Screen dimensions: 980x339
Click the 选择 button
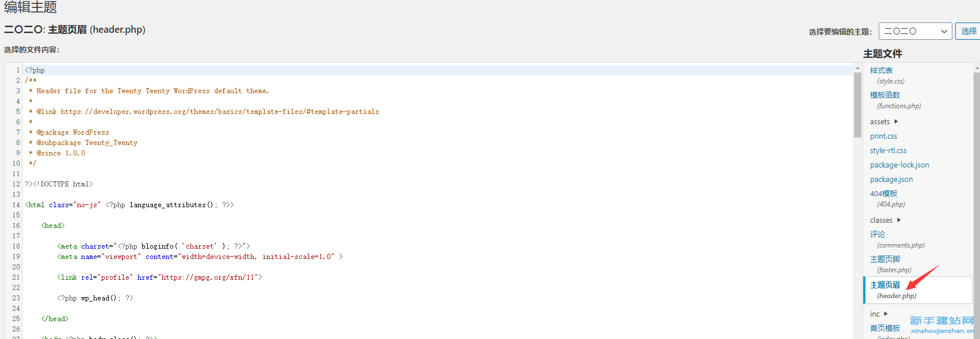pyautogui.click(x=968, y=31)
